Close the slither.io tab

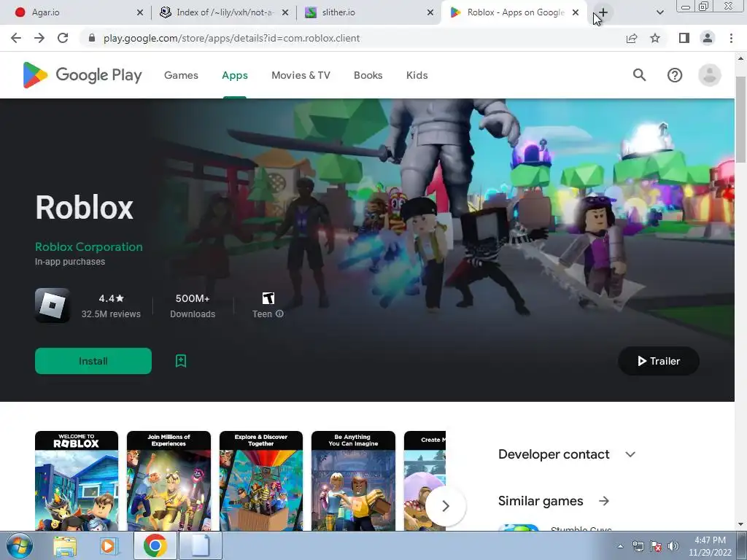430,12
